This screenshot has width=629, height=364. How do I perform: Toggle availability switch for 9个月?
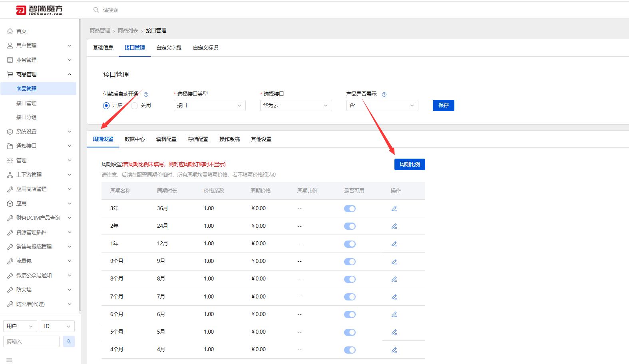(x=350, y=262)
